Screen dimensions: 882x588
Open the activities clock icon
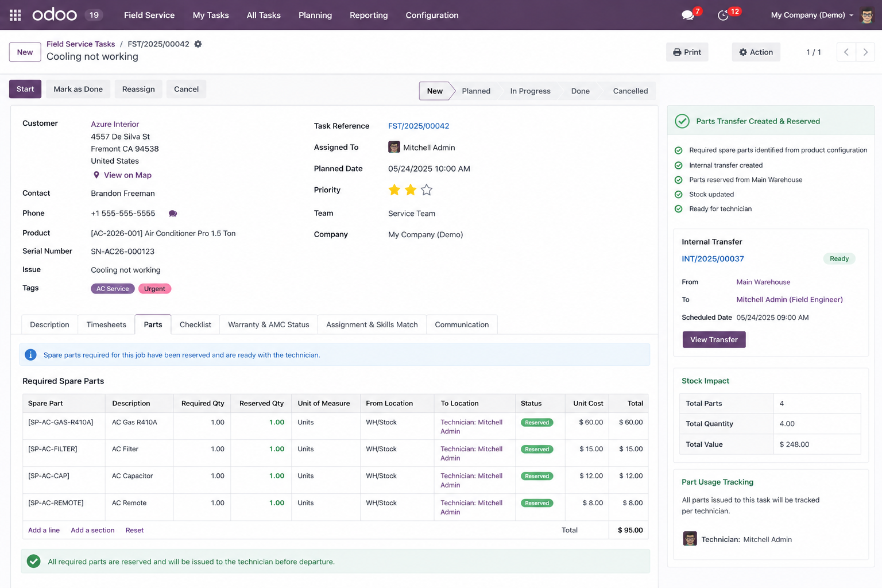[723, 15]
